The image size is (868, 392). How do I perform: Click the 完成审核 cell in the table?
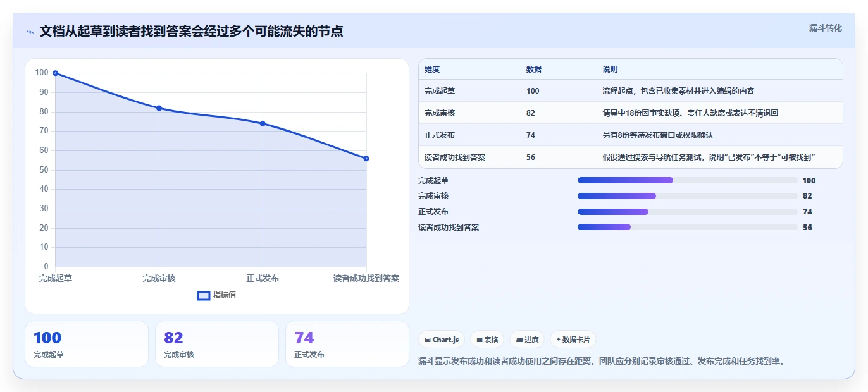(x=440, y=113)
